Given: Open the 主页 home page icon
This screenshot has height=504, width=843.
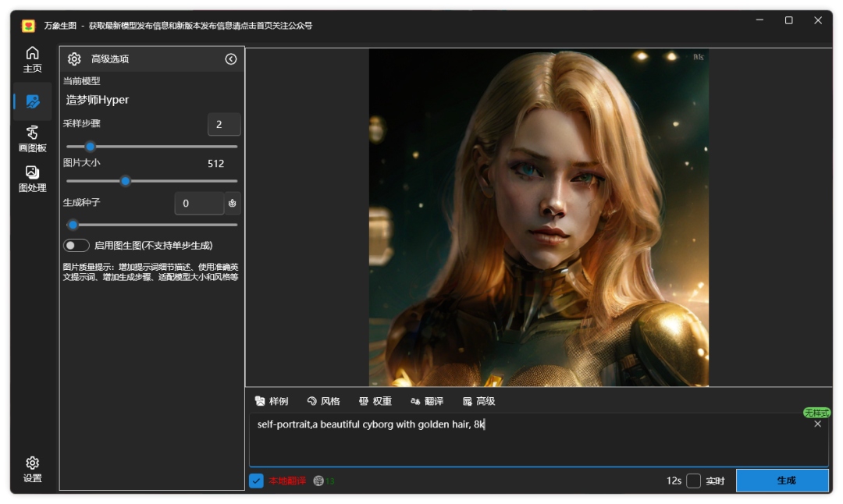Looking at the screenshot, I should 32,59.
